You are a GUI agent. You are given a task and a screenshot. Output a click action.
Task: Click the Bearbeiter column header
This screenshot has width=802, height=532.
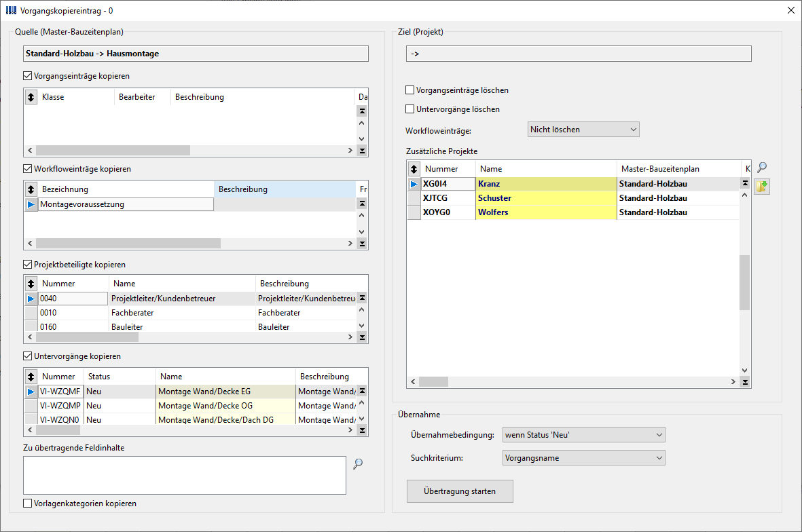tap(142, 97)
